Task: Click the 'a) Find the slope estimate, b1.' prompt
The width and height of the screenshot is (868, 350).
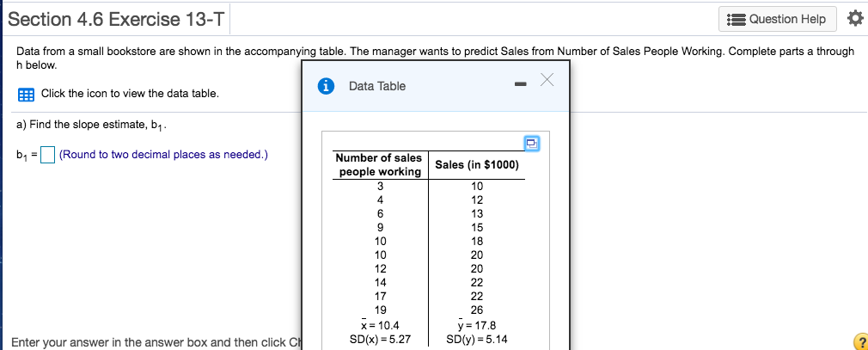Action: (x=91, y=126)
